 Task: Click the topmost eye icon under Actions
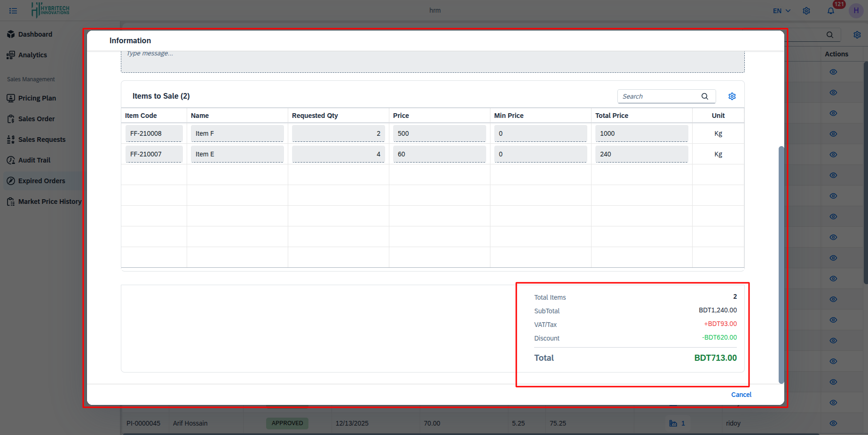[833, 72]
